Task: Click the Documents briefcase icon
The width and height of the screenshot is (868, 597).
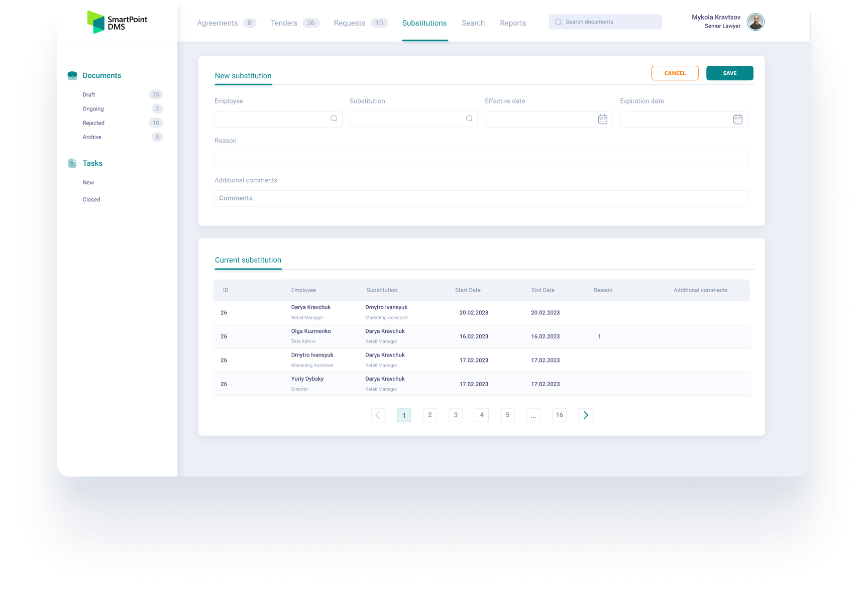Action: tap(72, 75)
